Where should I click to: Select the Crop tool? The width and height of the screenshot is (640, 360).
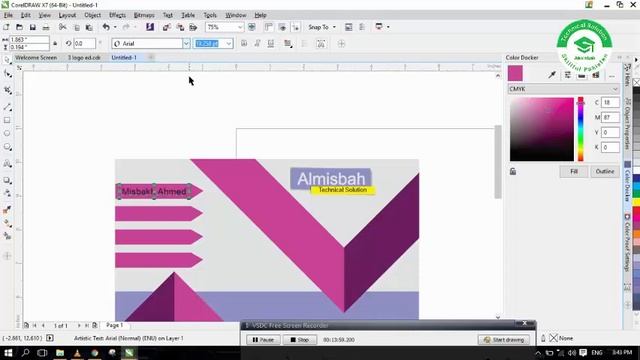pos(7,90)
